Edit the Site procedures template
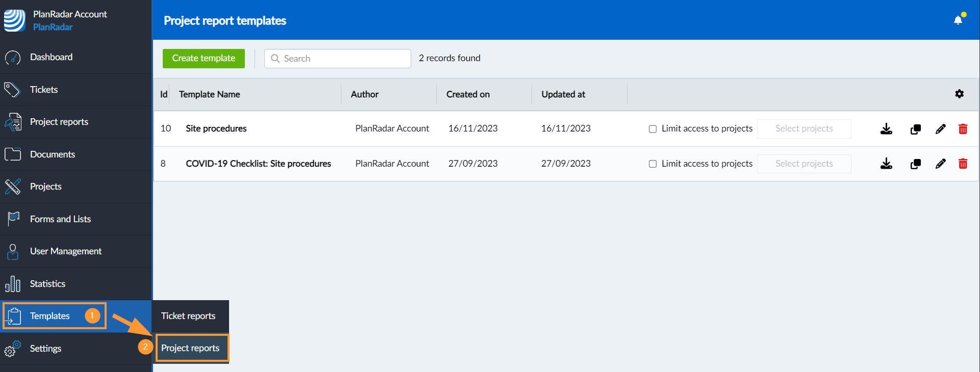 click(940, 129)
